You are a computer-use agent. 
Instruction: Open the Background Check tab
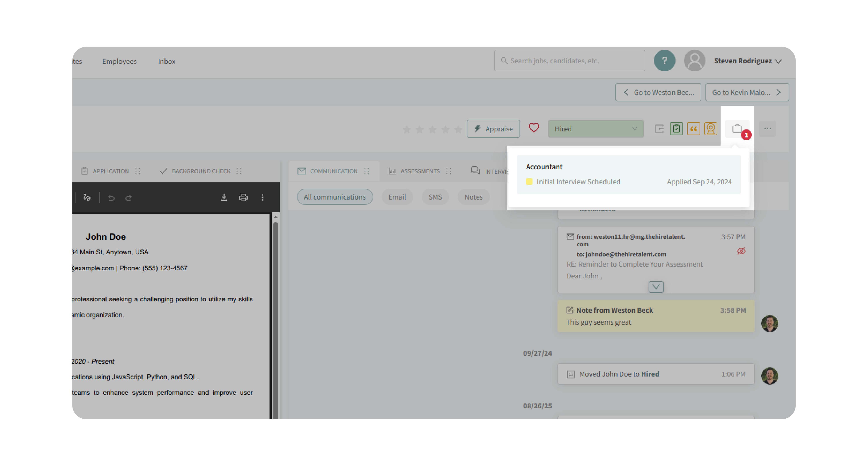pyautogui.click(x=201, y=171)
